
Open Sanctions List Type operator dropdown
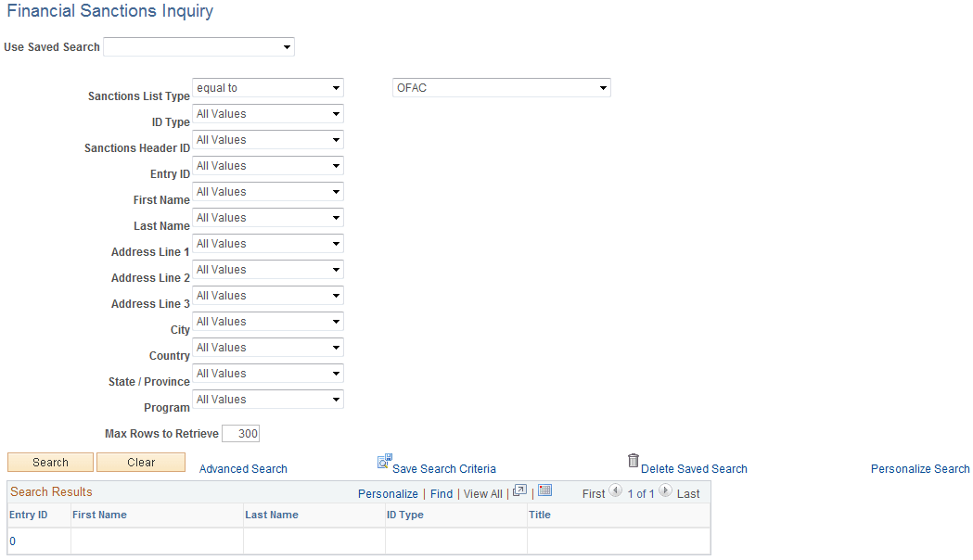point(268,88)
